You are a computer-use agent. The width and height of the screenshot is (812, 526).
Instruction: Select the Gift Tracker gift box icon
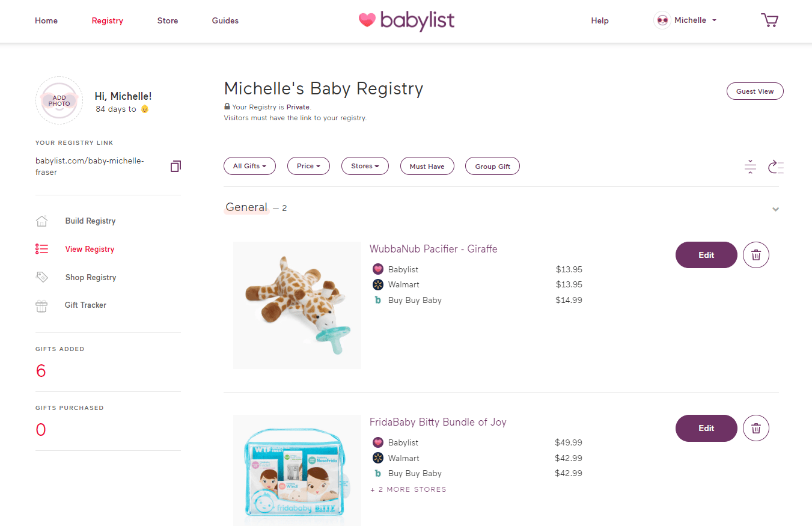tap(41, 305)
